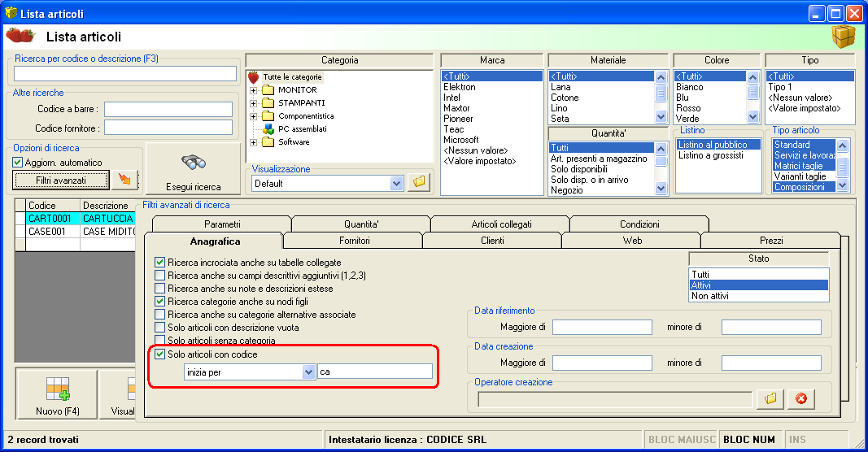868x452 pixels.
Task: Select PC assemblati colored cubes icon
Action: point(268,129)
